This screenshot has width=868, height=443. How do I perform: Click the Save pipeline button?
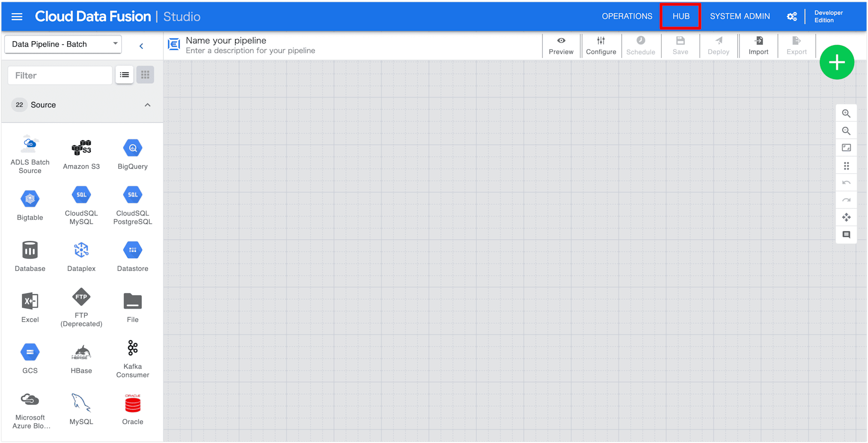coord(680,46)
